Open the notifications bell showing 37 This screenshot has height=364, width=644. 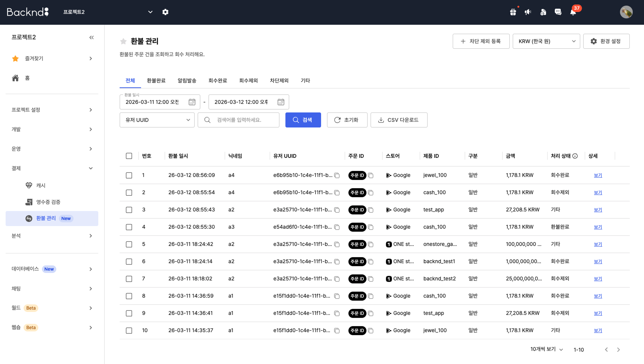(x=573, y=12)
